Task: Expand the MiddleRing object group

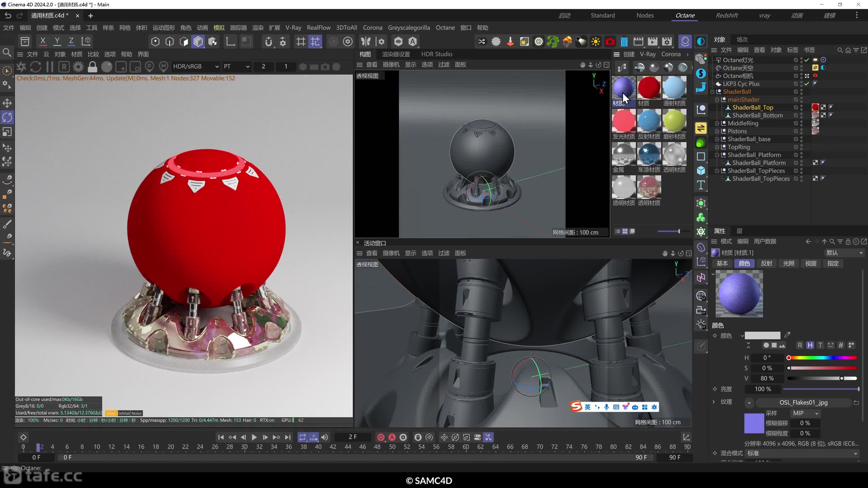Action: tap(717, 123)
